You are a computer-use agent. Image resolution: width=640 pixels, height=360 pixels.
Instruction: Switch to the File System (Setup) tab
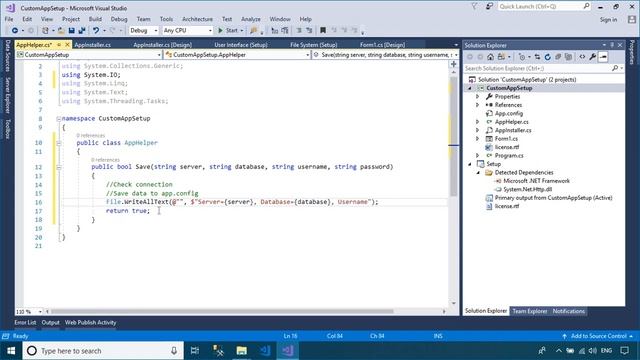click(313, 45)
